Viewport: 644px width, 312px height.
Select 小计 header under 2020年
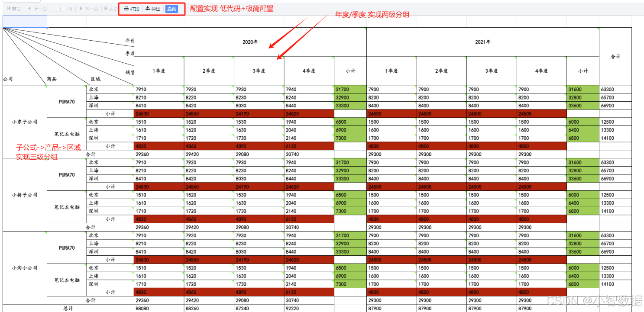[350, 71]
